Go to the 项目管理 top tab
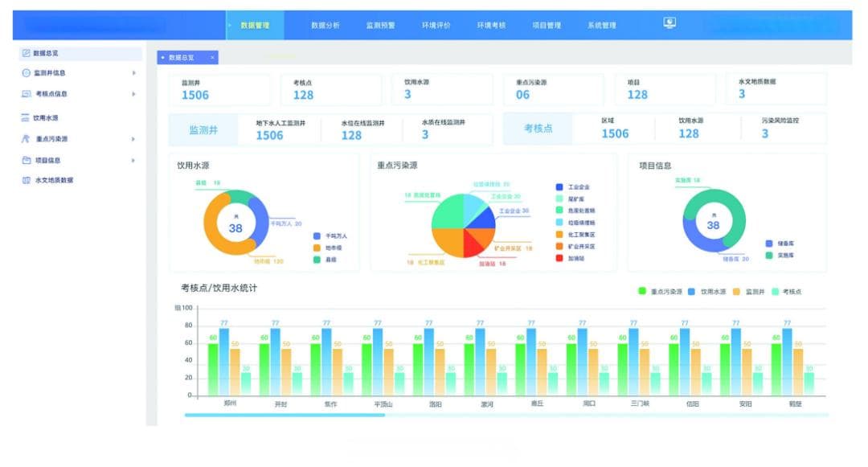 coord(547,26)
